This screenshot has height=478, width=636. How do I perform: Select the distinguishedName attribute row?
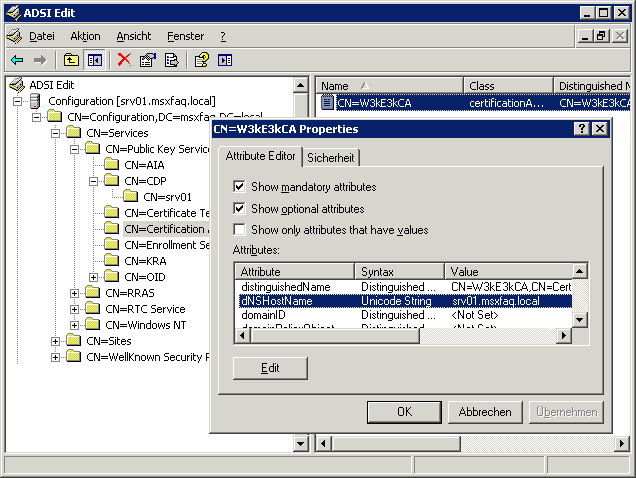click(404, 287)
